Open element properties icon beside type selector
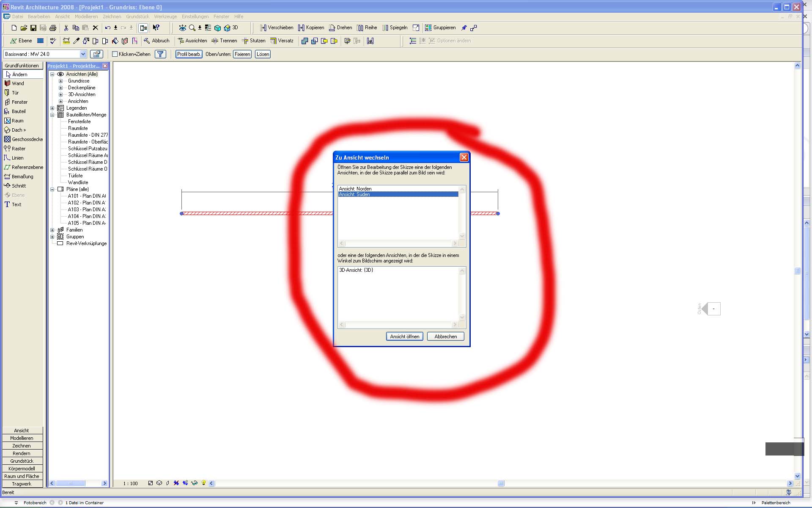Screen dimensions: 812x508 point(97,54)
